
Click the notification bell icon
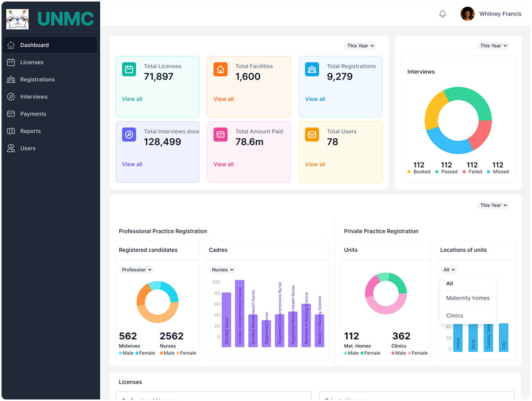point(443,14)
